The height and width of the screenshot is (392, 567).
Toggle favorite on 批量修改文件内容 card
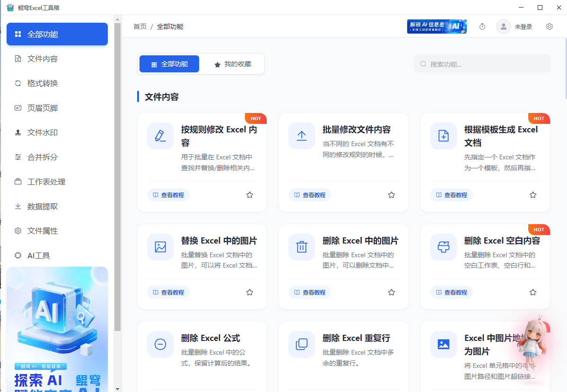(391, 194)
